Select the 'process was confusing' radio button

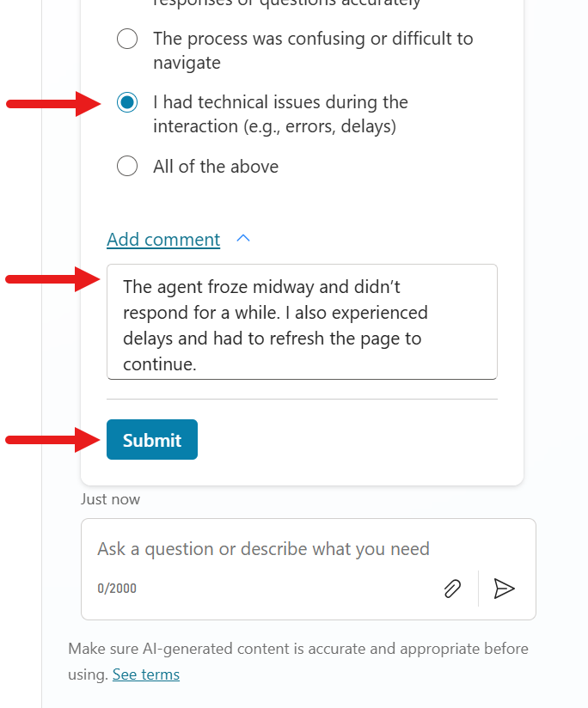pos(126,39)
